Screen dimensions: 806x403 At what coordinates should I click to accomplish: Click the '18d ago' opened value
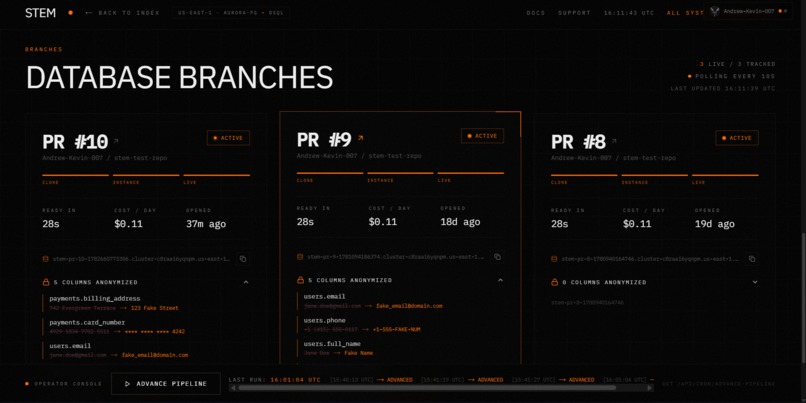point(460,222)
